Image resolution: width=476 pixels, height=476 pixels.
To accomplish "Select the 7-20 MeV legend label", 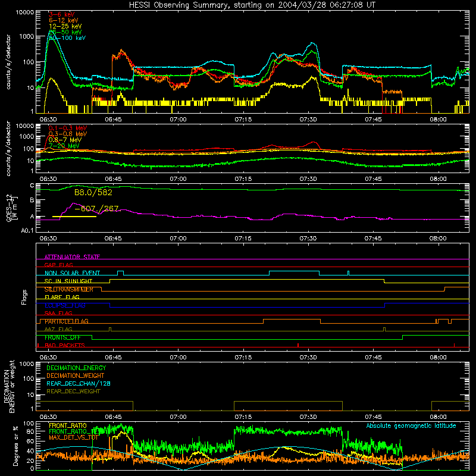I will click(x=64, y=146).
